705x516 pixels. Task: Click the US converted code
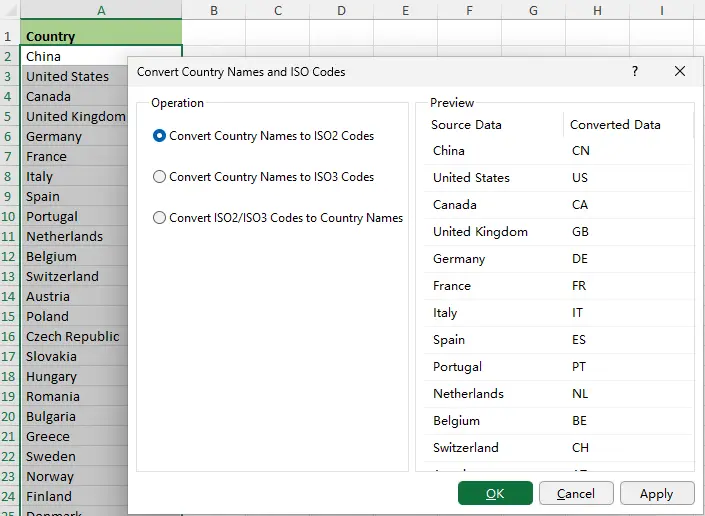pyautogui.click(x=580, y=178)
